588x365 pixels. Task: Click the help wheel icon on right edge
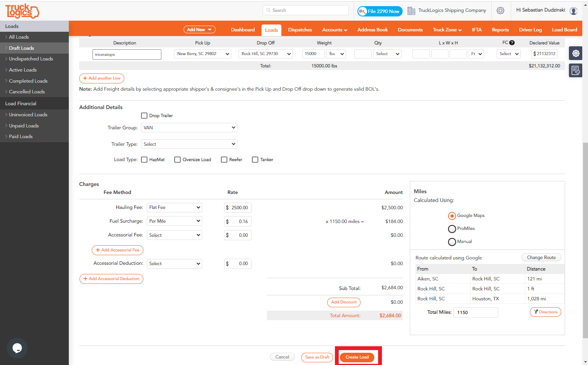576,53
